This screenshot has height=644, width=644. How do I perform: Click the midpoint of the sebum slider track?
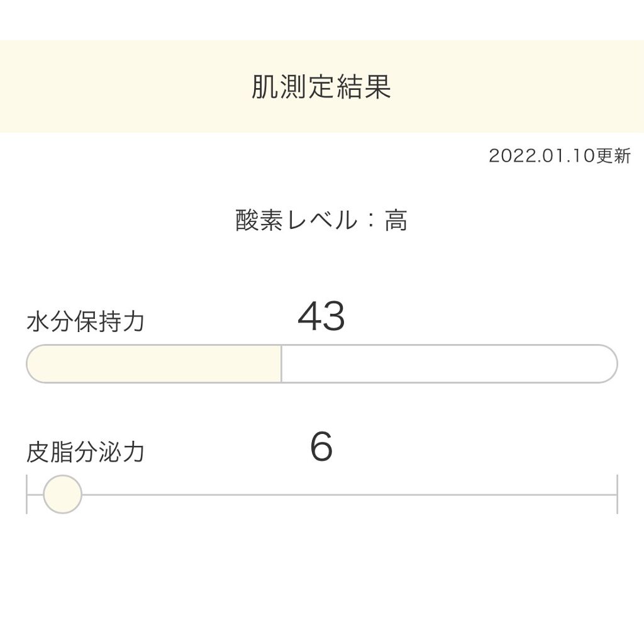coord(321,496)
